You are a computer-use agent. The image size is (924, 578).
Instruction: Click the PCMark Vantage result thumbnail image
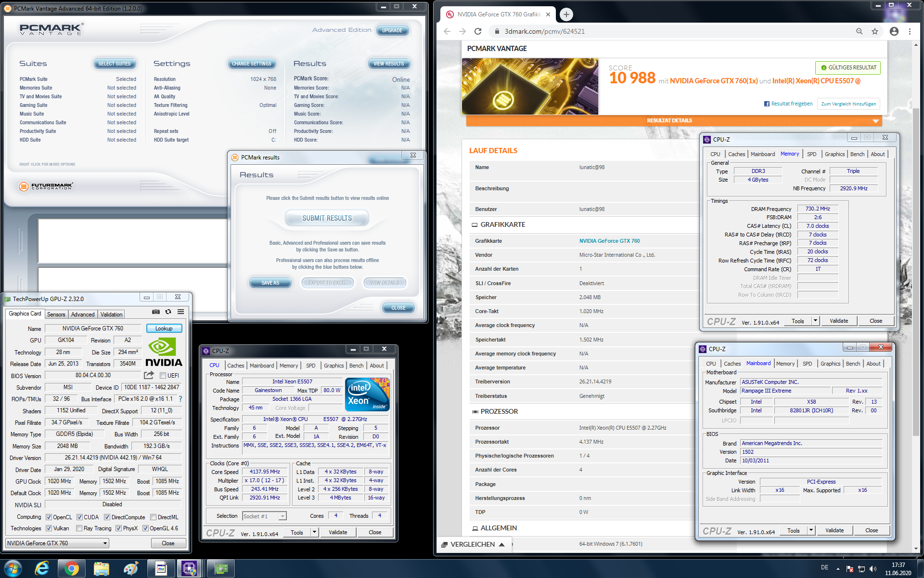pyautogui.click(x=530, y=87)
